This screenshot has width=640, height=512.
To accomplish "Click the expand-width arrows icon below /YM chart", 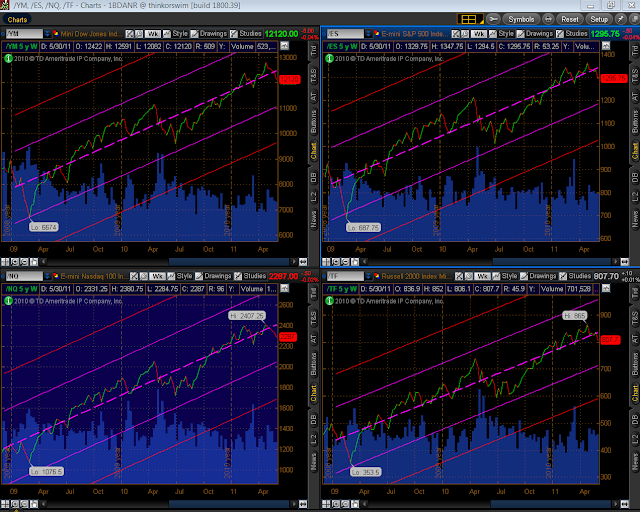I will tap(303, 262).
